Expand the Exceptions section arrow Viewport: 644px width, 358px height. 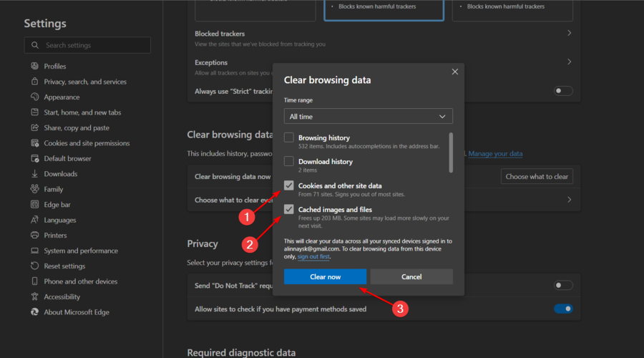coord(569,62)
